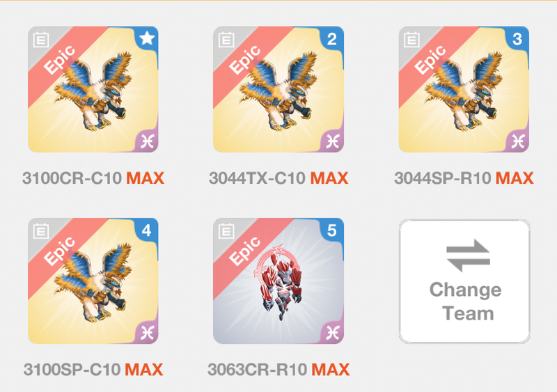Select the red crystal monster thumbnail

point(278,281)
